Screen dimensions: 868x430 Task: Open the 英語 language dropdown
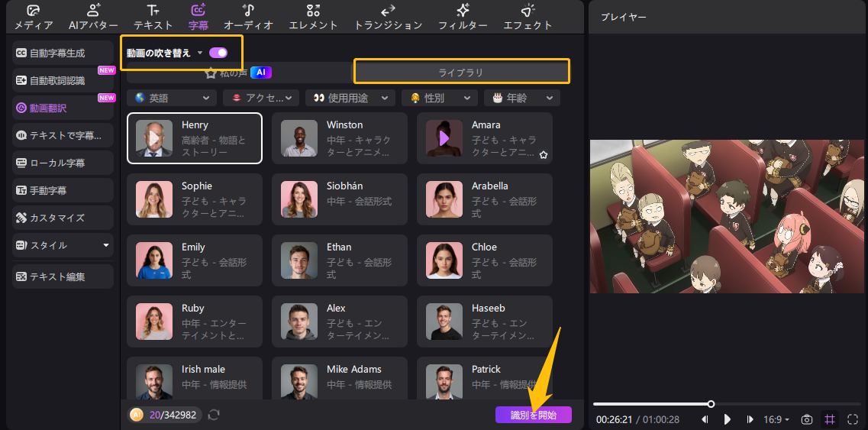pos(172,98)
